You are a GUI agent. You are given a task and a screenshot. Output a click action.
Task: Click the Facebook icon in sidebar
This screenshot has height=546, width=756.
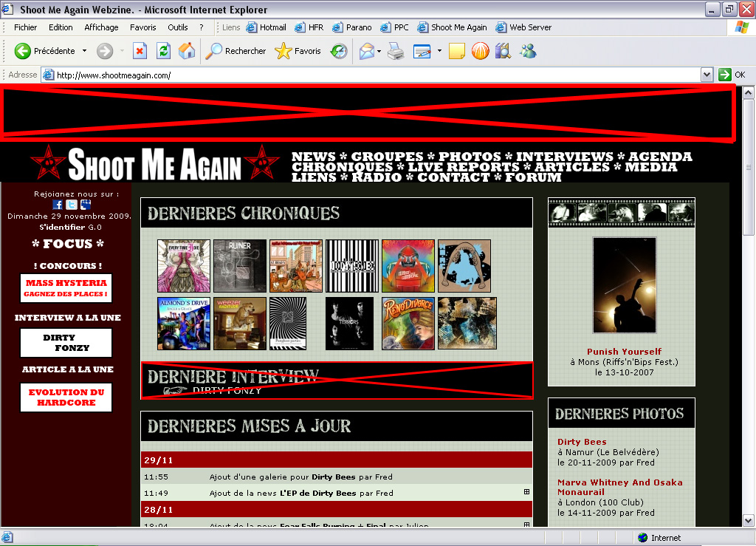tap(58, 205)
